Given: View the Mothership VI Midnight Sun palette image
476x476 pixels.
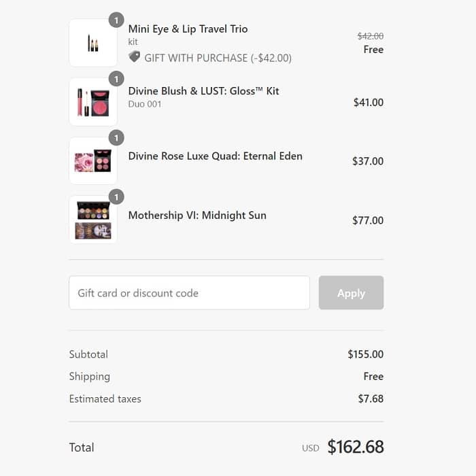Looking at the screenshot, I should pos(93,220).
